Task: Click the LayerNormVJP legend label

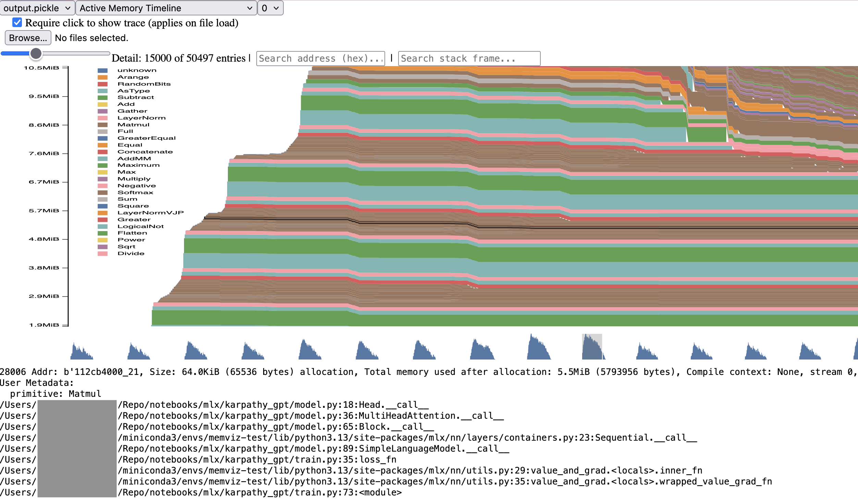Action: 151,213
